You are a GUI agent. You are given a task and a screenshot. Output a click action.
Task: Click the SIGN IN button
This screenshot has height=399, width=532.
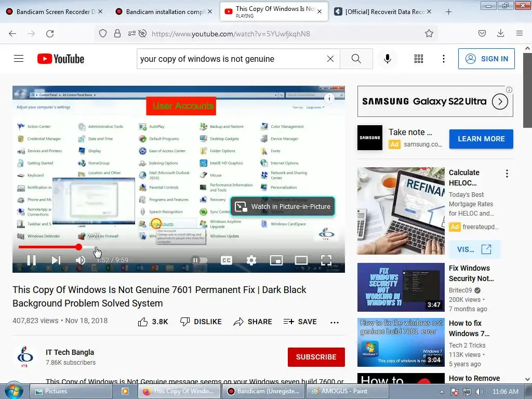[486, 59]
